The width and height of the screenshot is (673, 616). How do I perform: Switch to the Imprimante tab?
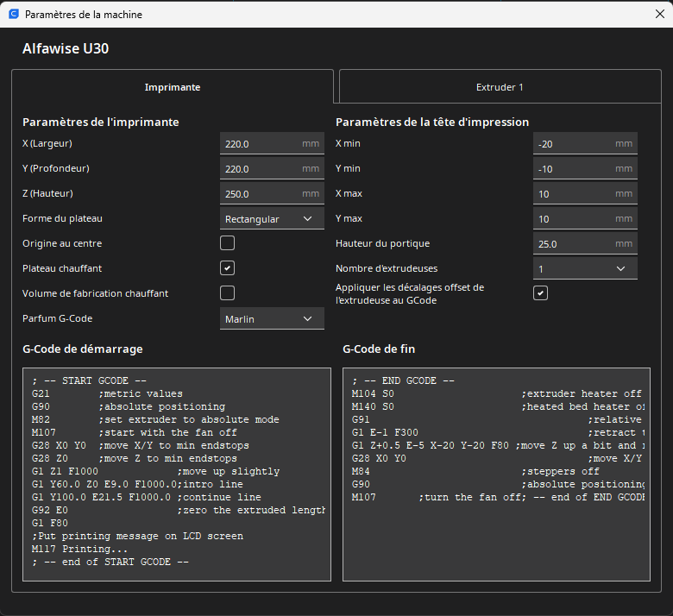[x=173, y=87]
